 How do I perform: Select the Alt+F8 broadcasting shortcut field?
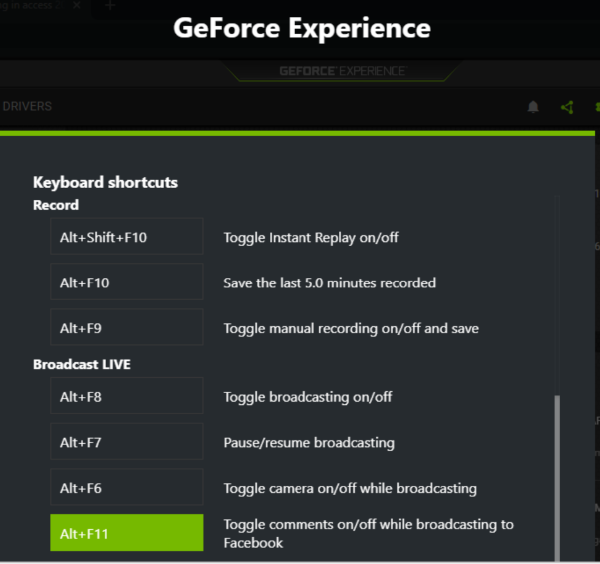(127, 396)
